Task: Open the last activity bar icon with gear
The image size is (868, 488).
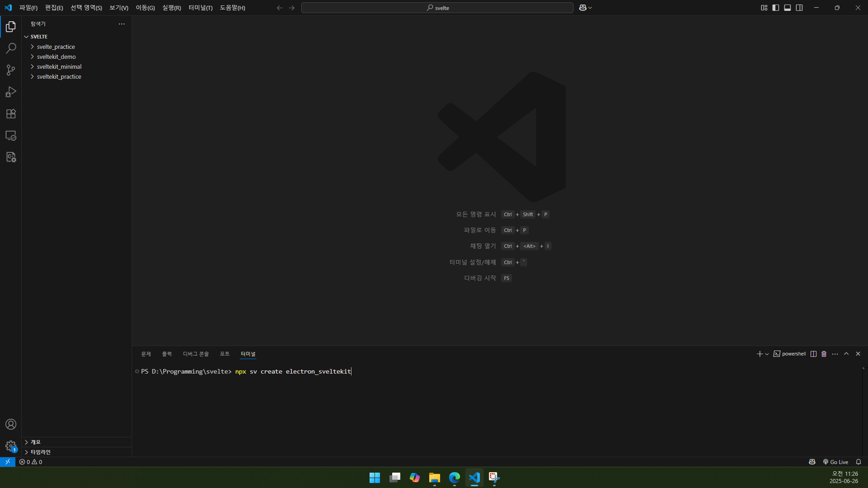Action: pos(11,157)
